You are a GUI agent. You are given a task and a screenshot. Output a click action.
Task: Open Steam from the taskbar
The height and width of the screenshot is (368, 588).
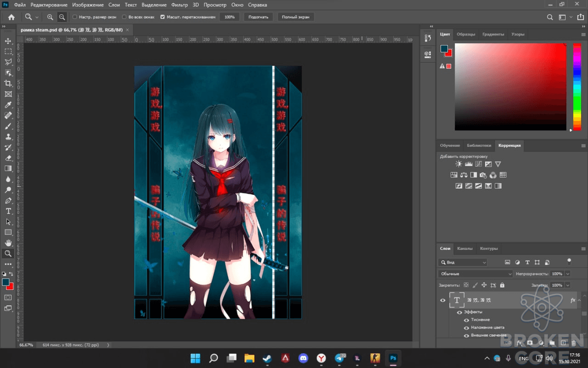266,358
